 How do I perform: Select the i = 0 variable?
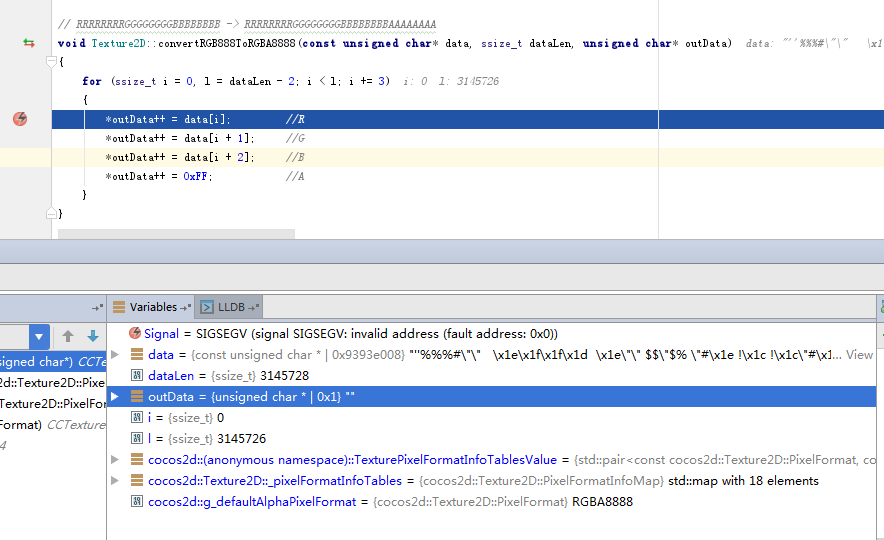(492, 418)
